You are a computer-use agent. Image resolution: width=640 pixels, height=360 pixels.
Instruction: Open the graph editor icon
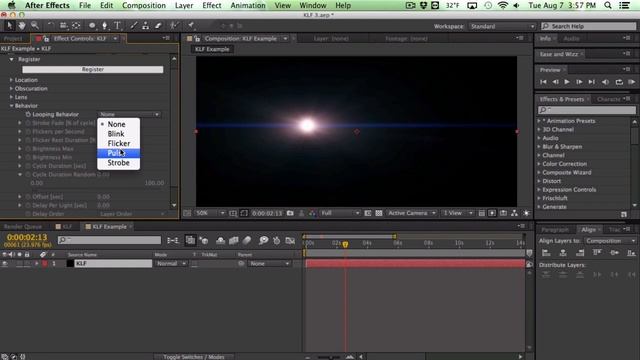coord(290,240)
